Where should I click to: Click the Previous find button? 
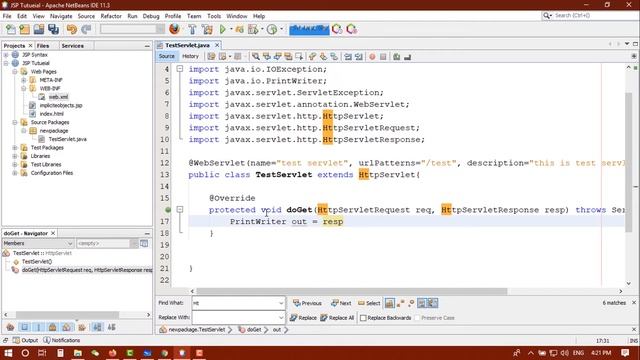point(307,303)
